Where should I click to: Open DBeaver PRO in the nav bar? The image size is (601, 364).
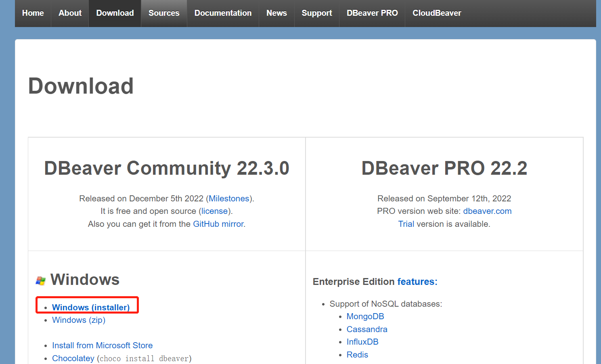372,13
